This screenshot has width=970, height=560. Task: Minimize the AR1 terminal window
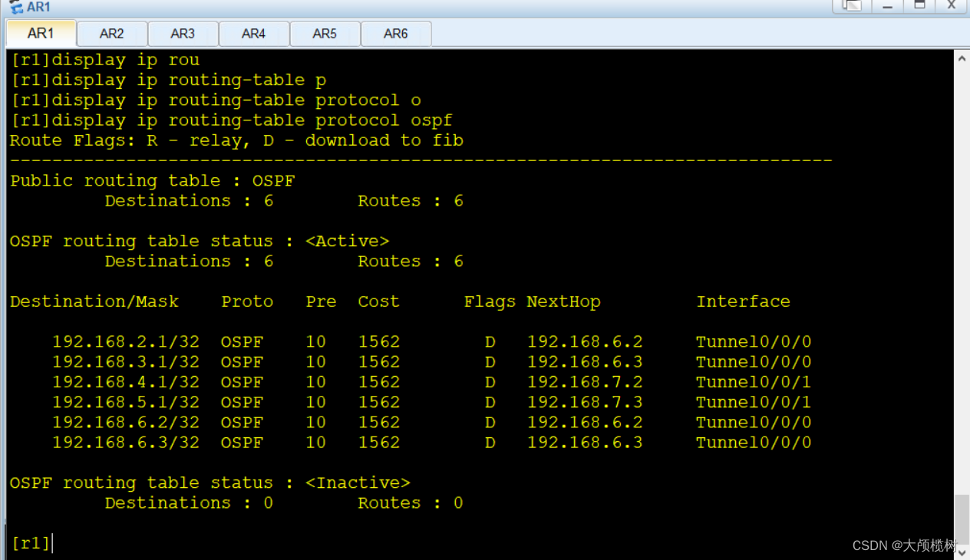click(888, 5)
